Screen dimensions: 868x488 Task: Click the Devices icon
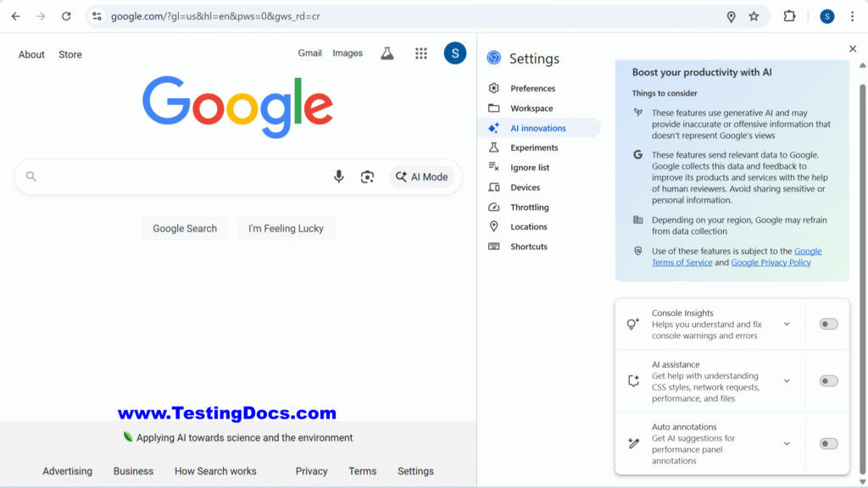[494, 187]
